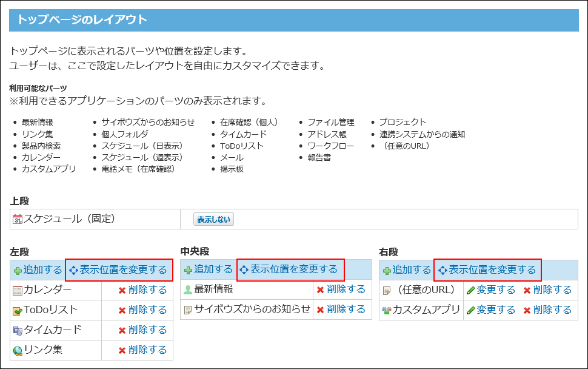Image resolution: width=588 pixels, height=369 pixels.
Task: Click アドレス帳 in the parts list
Action: click(327, 134)
